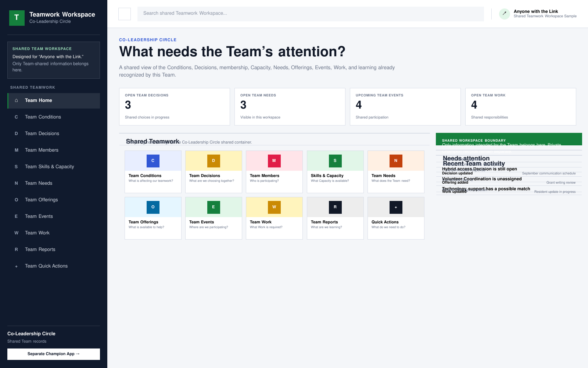Open the blue C Team Conditions card icon
Screen dimensions: 588x368
click(x=153, y=161)
